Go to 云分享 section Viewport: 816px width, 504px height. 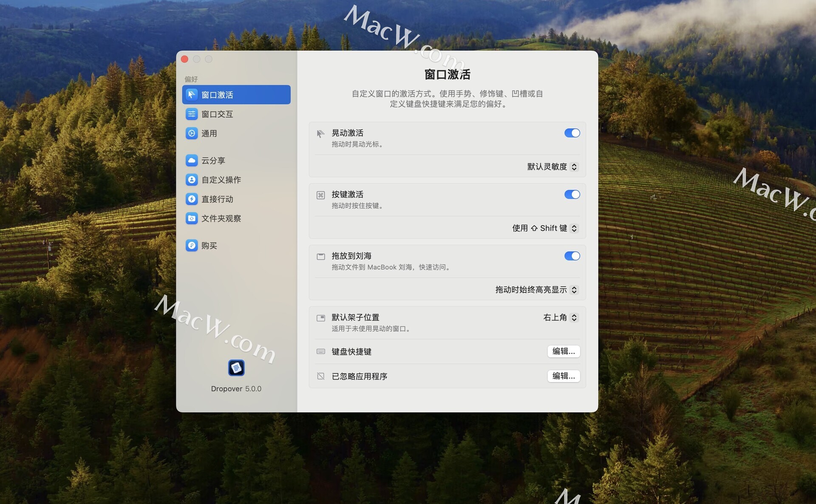click(x=236, y=160)
